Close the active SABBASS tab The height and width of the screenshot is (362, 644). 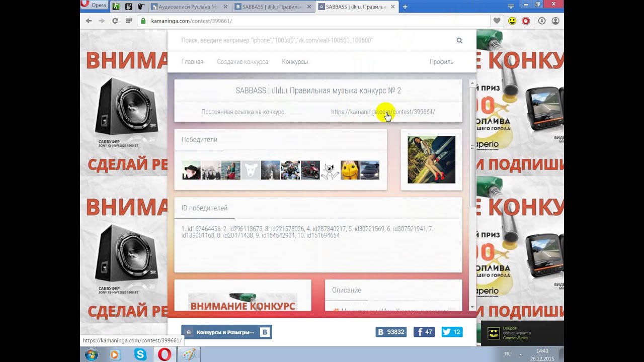[393, 7]
